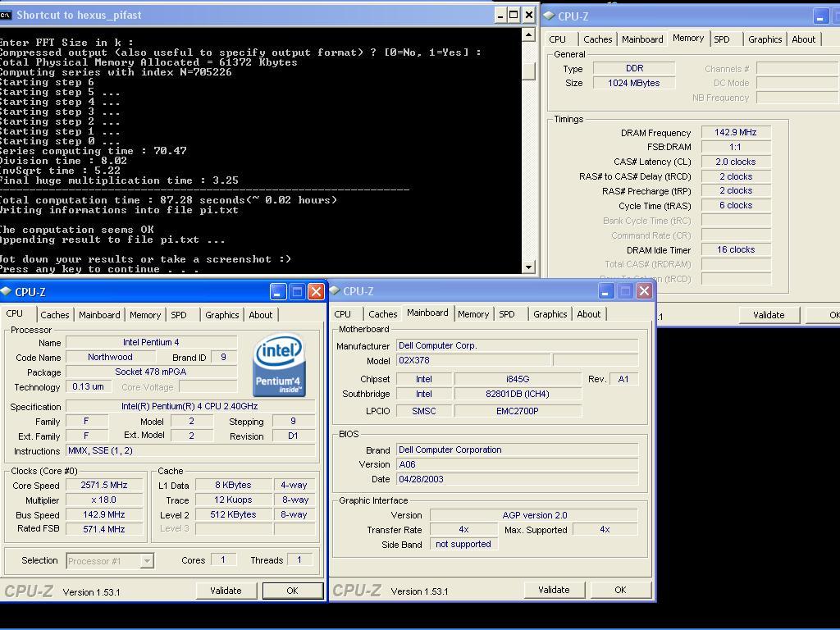Screen dimensions: 840x630
Task: Click the Multiplier value x 18.0
Action: pos(104,500)
